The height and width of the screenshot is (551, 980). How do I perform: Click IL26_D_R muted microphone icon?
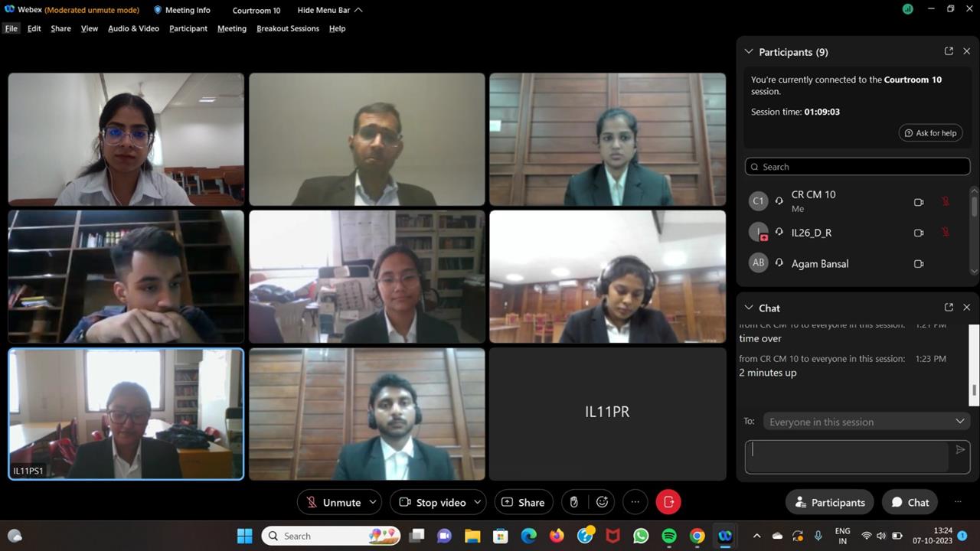pos(946,233)
